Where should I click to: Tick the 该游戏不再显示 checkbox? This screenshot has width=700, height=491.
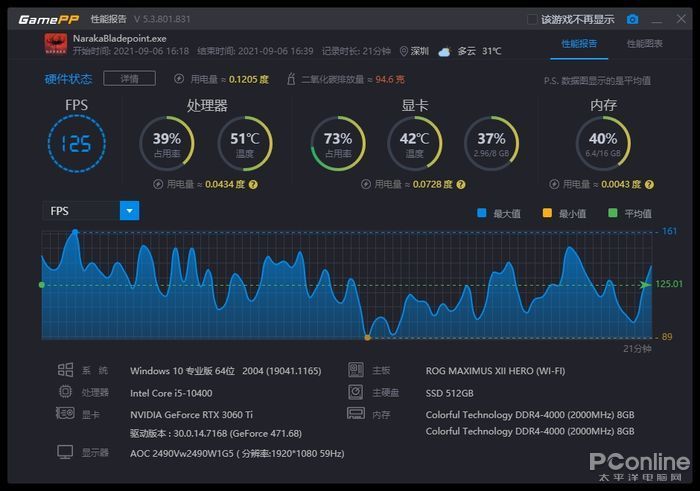532,20
